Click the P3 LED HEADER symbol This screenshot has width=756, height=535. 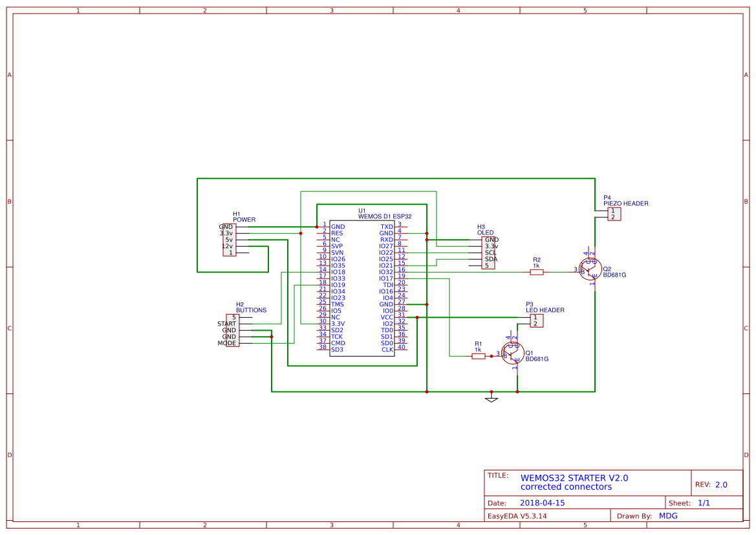[535, 320]
